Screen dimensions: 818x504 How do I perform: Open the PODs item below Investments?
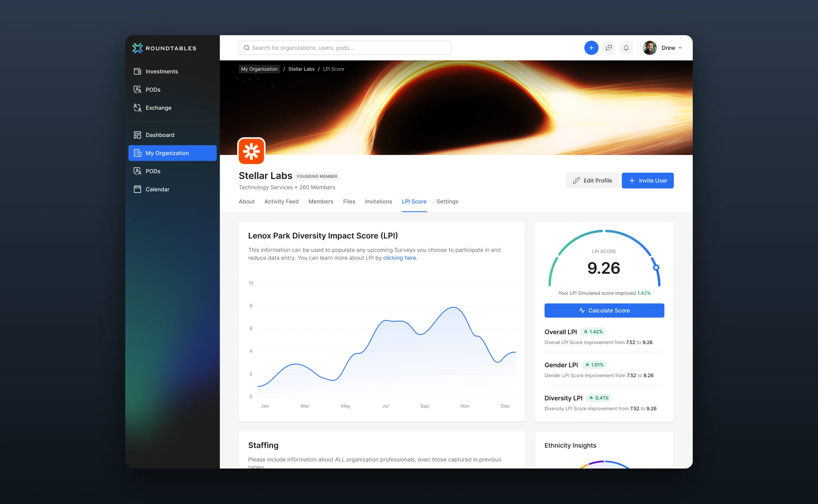[172, 89]
